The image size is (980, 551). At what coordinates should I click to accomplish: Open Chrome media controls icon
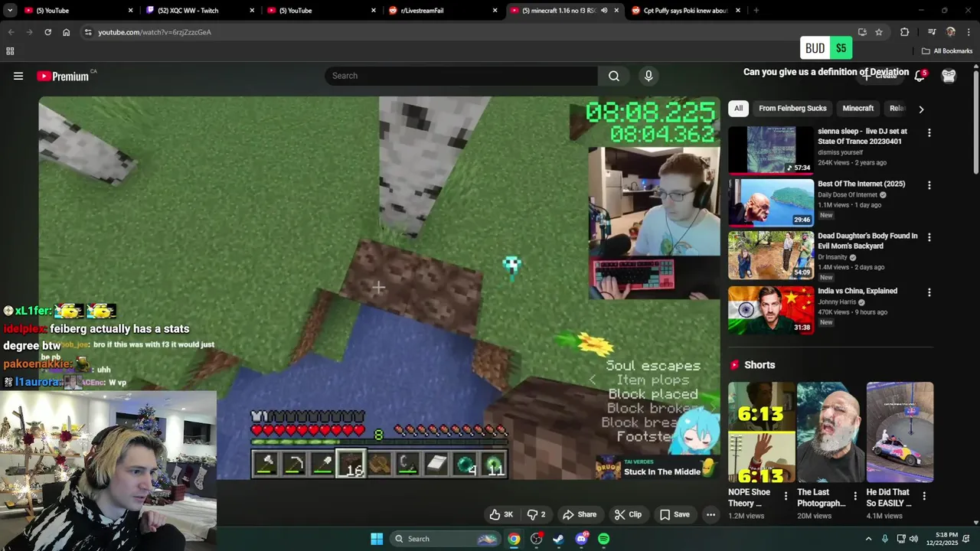[x=932, y=32]
